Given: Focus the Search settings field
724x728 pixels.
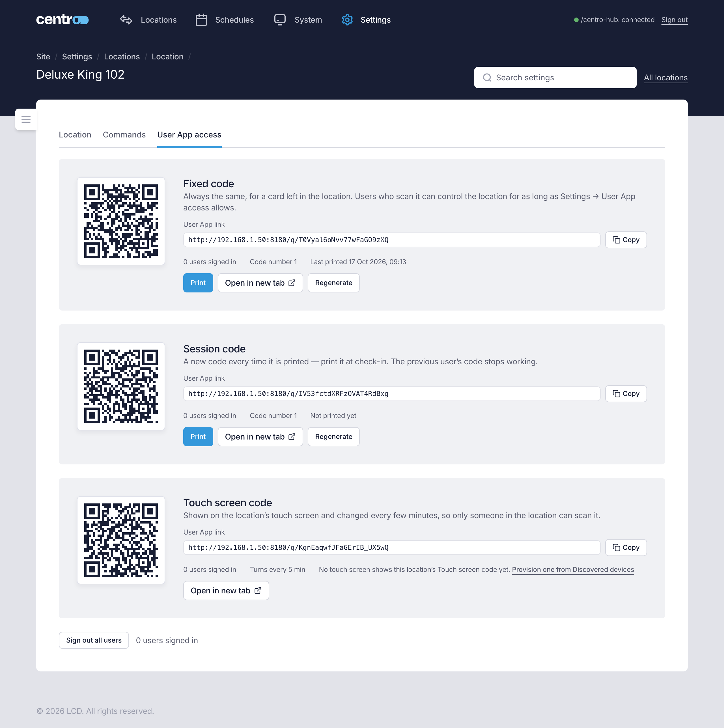Looking at the screenshot, I should pyautogui.click(x=555, y=77).
